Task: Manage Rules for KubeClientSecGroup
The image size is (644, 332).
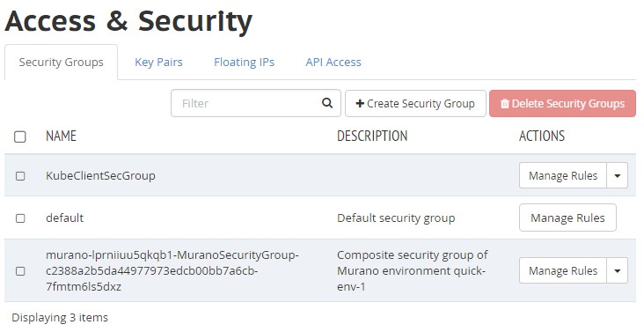Action: (x=563, y=175)
